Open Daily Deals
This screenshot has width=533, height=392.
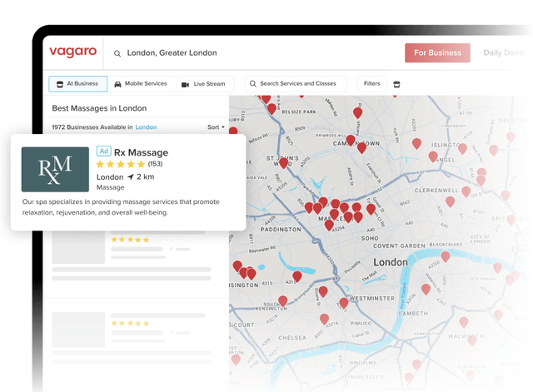pos(504,52)
